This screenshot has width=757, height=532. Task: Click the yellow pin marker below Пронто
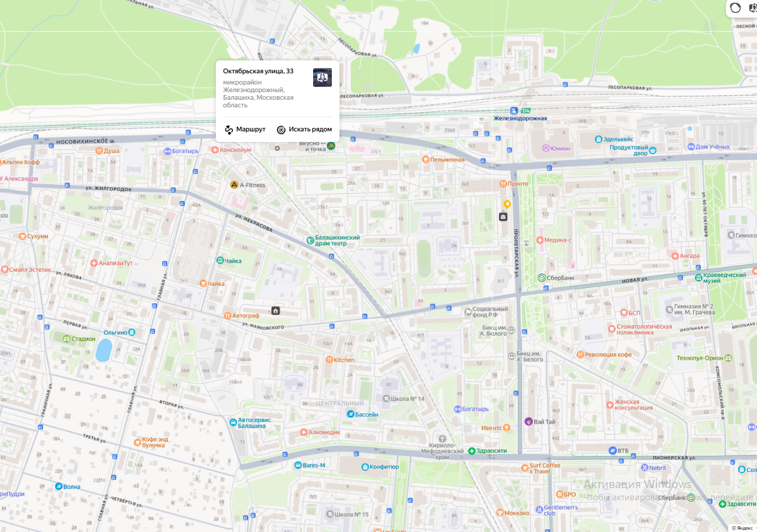(x=507, y=204)
